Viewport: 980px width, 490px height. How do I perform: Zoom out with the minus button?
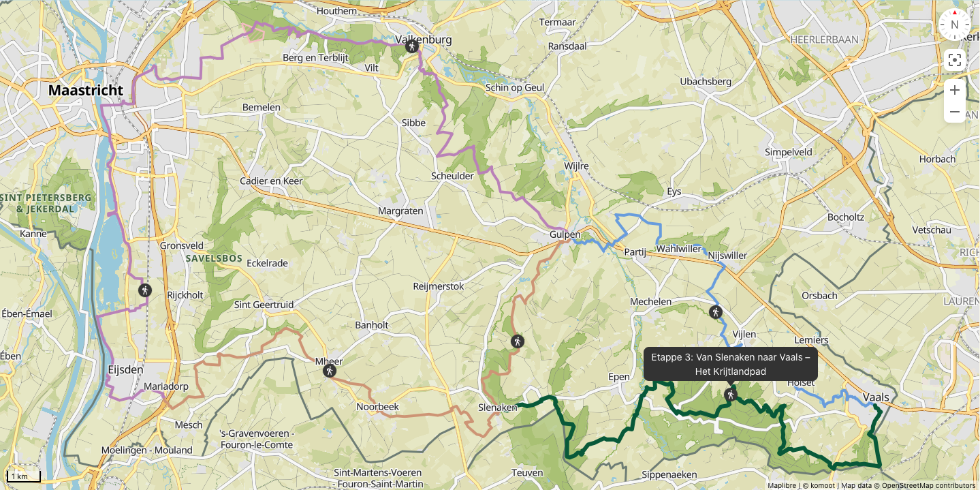point(954,112)
